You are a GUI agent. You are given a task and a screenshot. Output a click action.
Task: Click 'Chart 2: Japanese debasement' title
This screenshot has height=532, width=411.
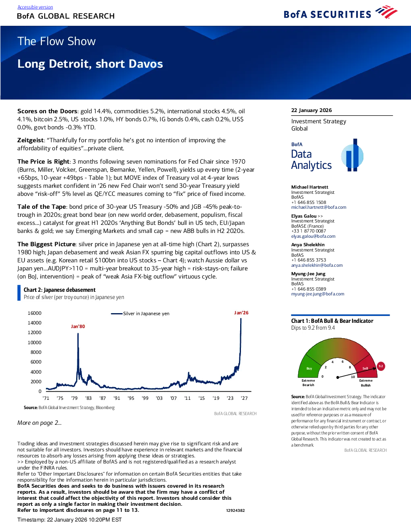(60, 290)
